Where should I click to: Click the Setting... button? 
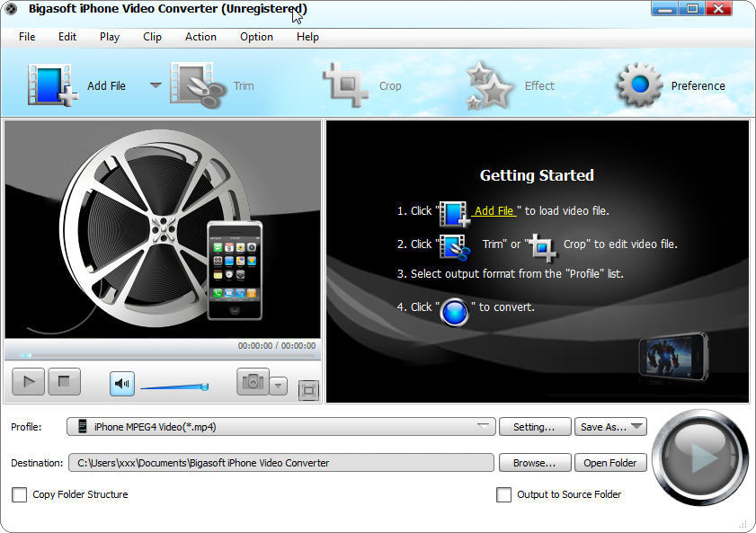(x=535, y=427)
